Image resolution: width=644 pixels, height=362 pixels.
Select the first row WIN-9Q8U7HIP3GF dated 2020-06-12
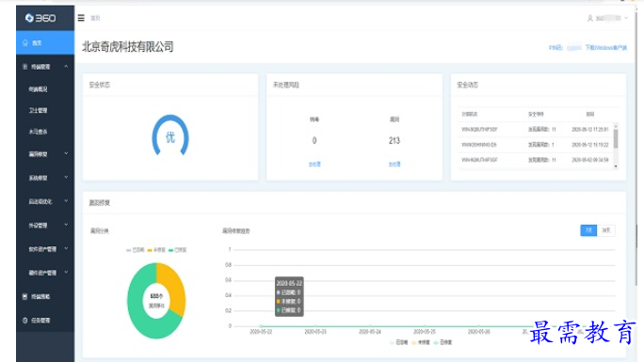coord(536,129)
